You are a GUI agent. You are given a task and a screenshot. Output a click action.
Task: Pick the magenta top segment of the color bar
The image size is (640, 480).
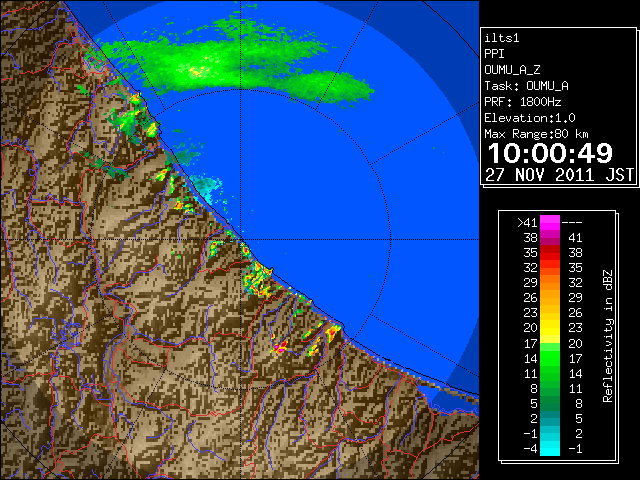(550, 223)
